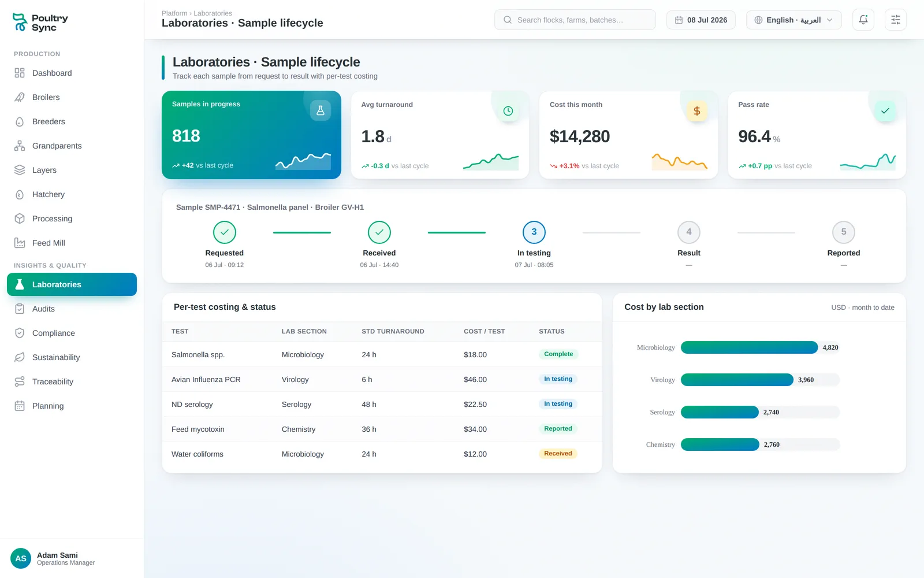Open the filter settings sliders icon
Screen dimensions: 924x578
896,20
